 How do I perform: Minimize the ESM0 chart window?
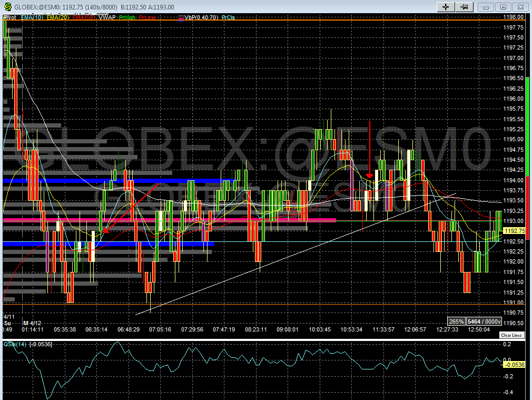tap(486, 7)
